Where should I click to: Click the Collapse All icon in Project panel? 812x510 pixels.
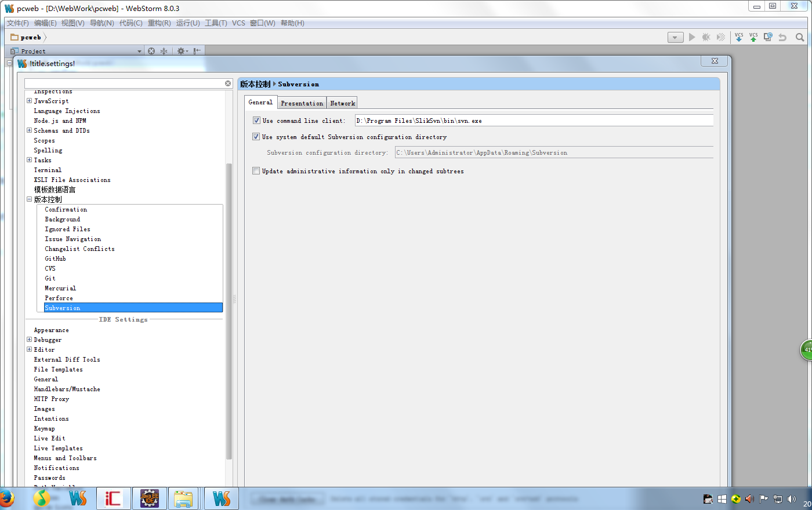pos(164,51)
